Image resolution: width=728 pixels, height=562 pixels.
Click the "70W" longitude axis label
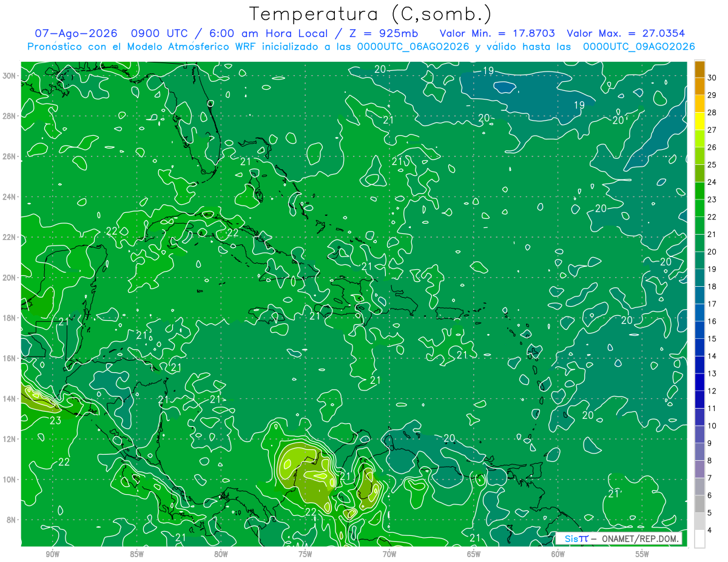pyautogui.click(x=389, y=554)
